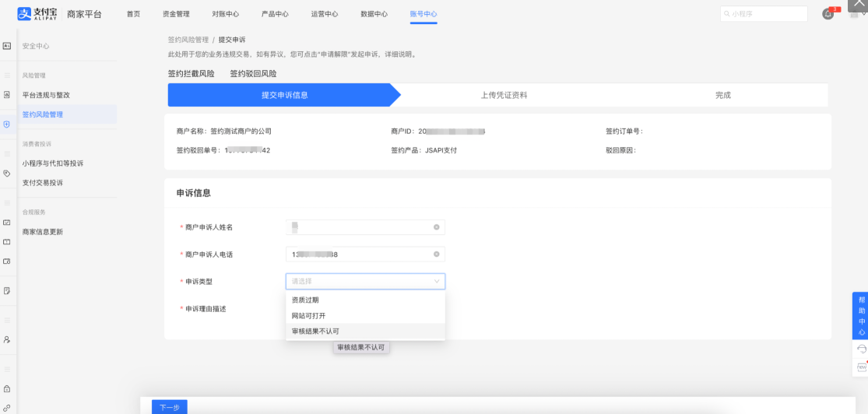Click the new message icon at right edge
868x414 pixels.
(861, 367)
